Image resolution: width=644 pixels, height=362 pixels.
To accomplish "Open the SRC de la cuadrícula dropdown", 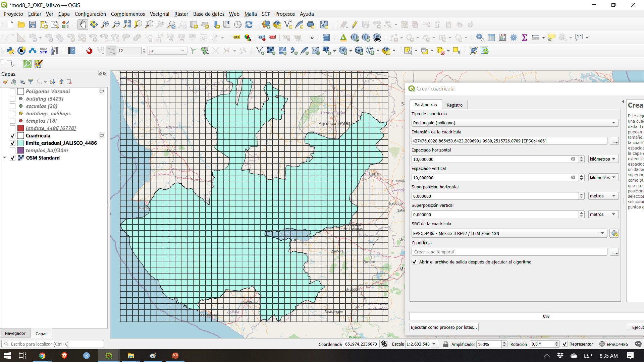I will 509,233.
